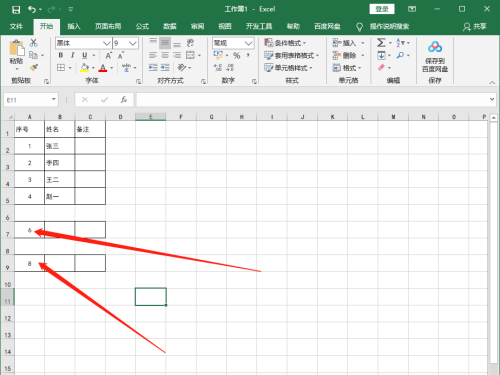Image resolution: width=500 pixels, height=375 pixels.
Task: Increase the indent
Action: (165, 68)
